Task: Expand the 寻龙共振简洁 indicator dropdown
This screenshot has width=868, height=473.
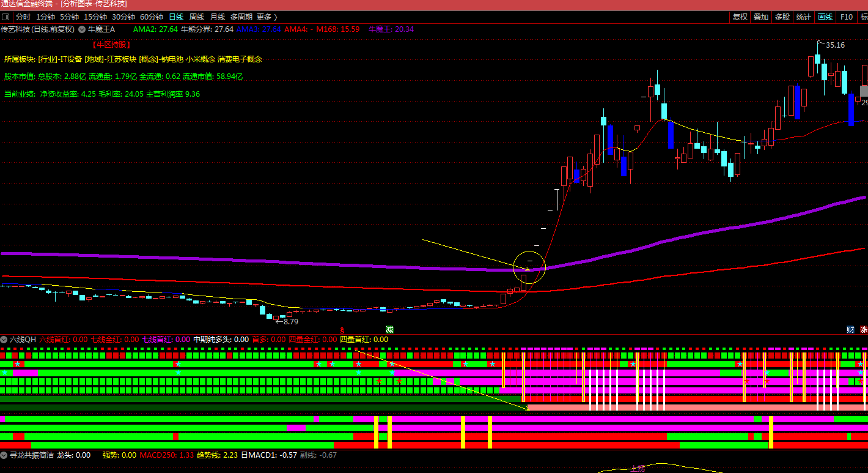Action: (x=4, y=455)
